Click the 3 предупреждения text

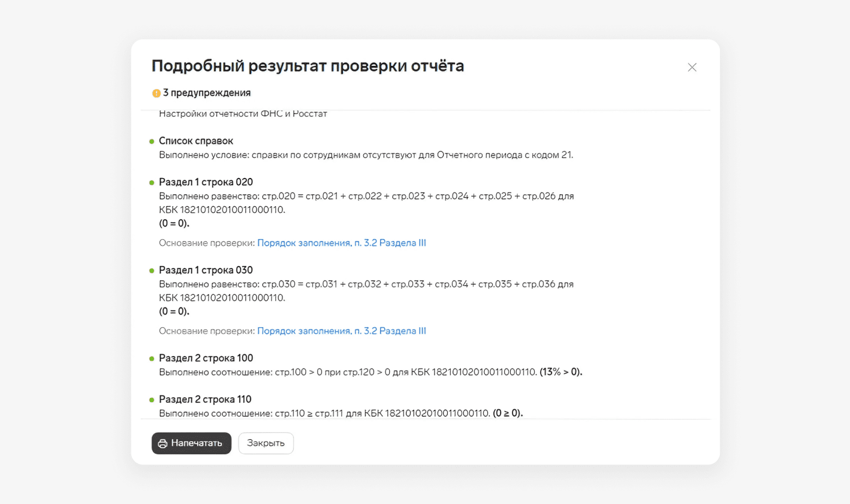click(207, 93)
